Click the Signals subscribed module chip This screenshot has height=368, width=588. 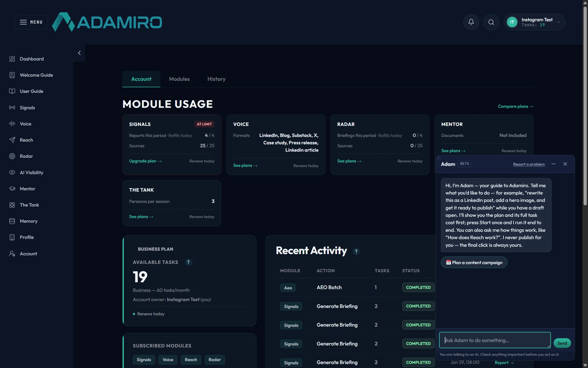click(144, 360)
